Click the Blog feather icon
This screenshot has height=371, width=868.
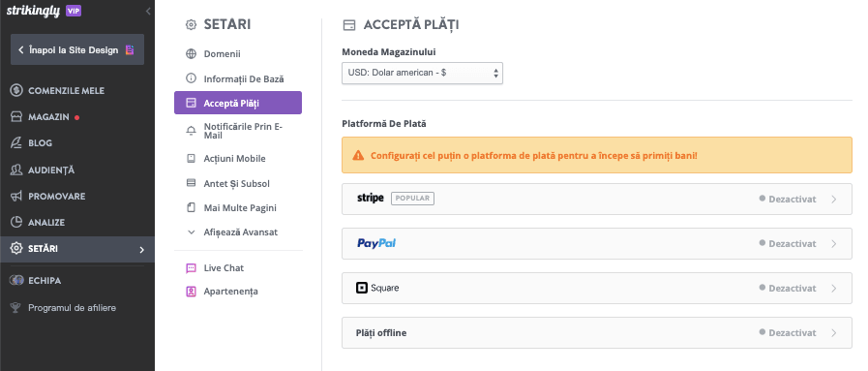tap(16, 142)
